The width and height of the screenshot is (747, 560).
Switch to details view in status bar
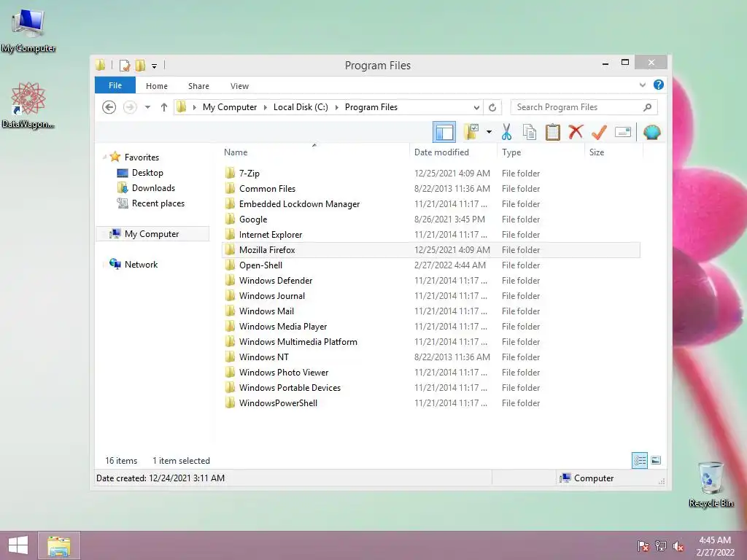640,461
